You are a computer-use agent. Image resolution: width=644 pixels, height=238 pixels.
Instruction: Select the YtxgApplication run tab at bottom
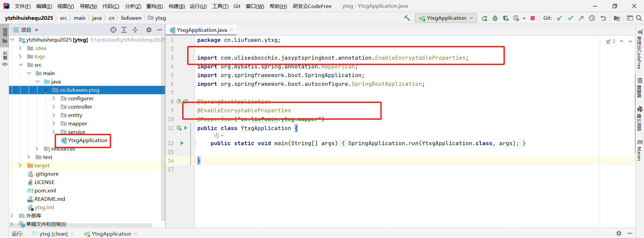[x=108, y=234]
